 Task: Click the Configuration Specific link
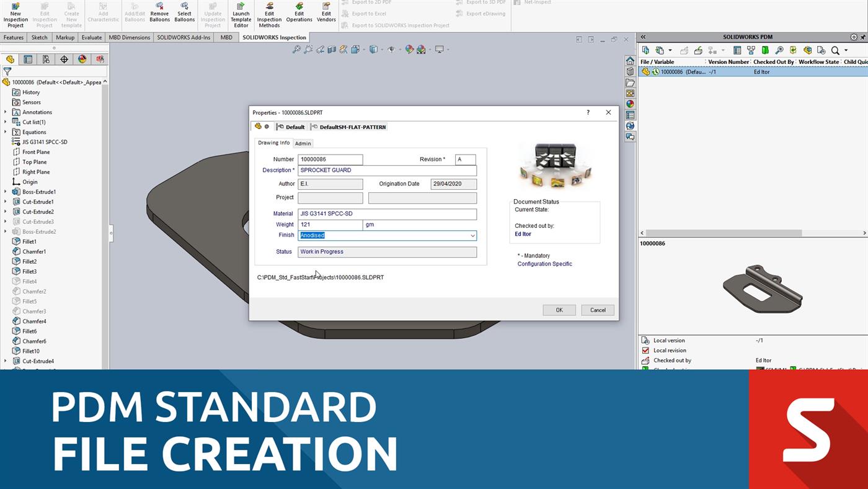click(544, 263)
